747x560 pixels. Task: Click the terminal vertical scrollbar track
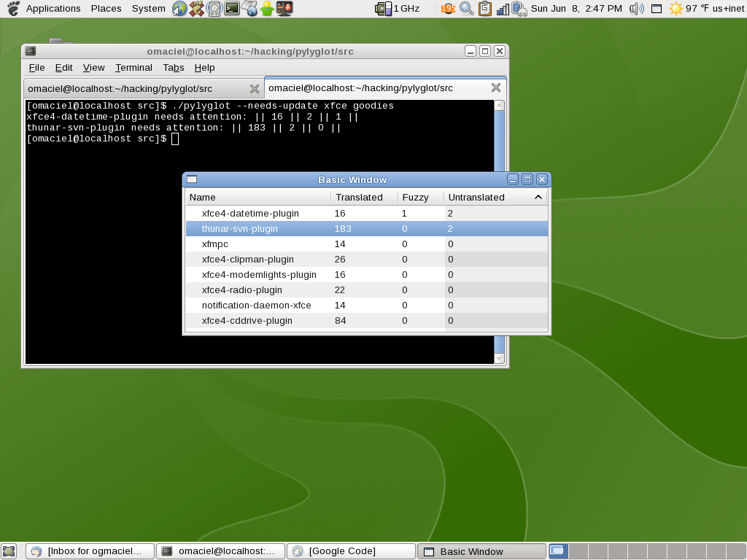coord(499,146)
